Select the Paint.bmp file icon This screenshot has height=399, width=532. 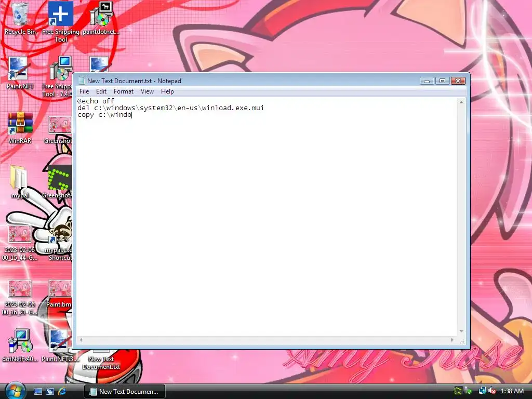[59, 294]
